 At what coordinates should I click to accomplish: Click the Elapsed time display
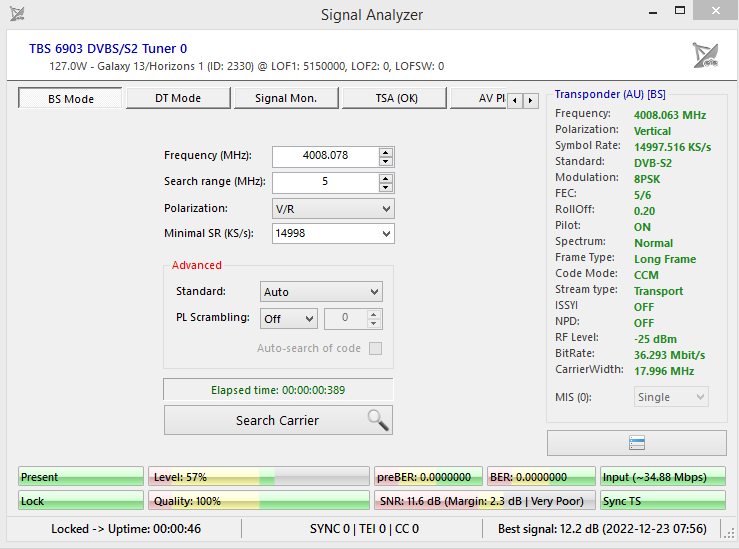(278, 390)
